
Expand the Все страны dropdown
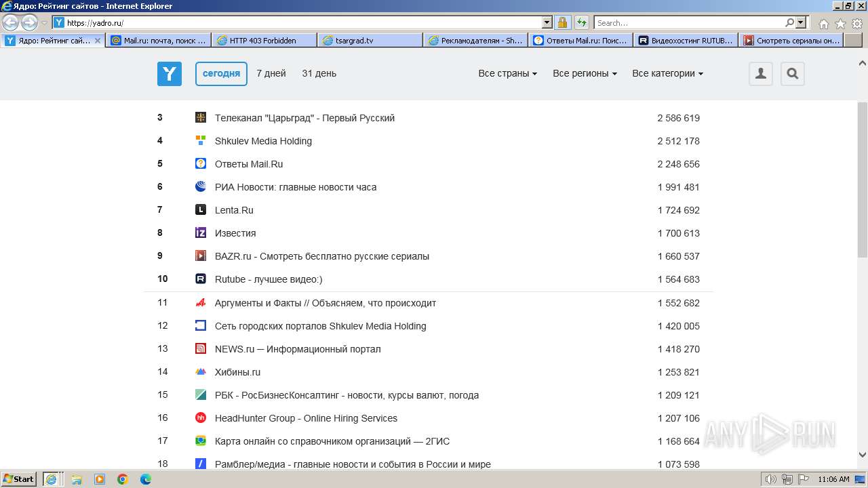coord(507,73)
